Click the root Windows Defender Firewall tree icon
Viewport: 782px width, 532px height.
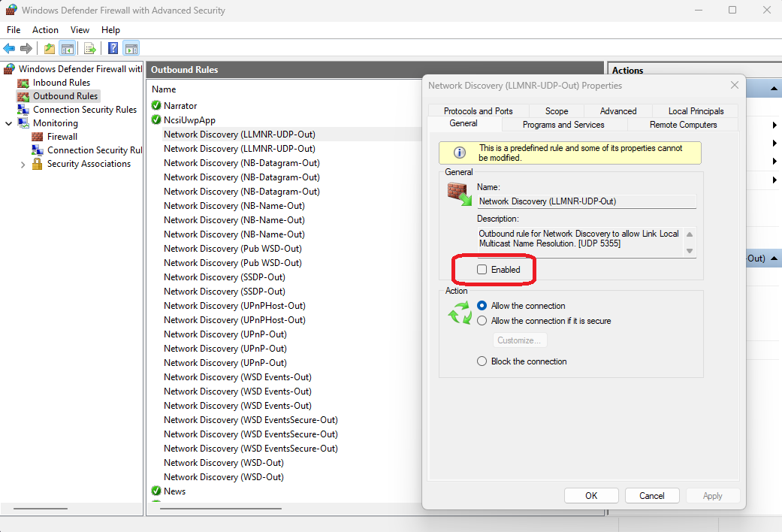coord(9,69)
